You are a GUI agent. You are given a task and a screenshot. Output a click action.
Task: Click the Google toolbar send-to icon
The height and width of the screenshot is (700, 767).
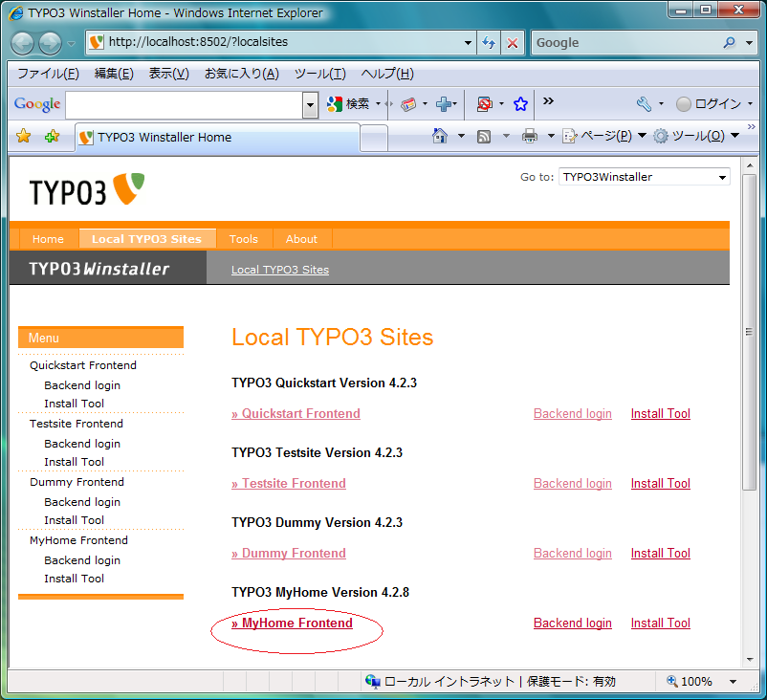408,103
